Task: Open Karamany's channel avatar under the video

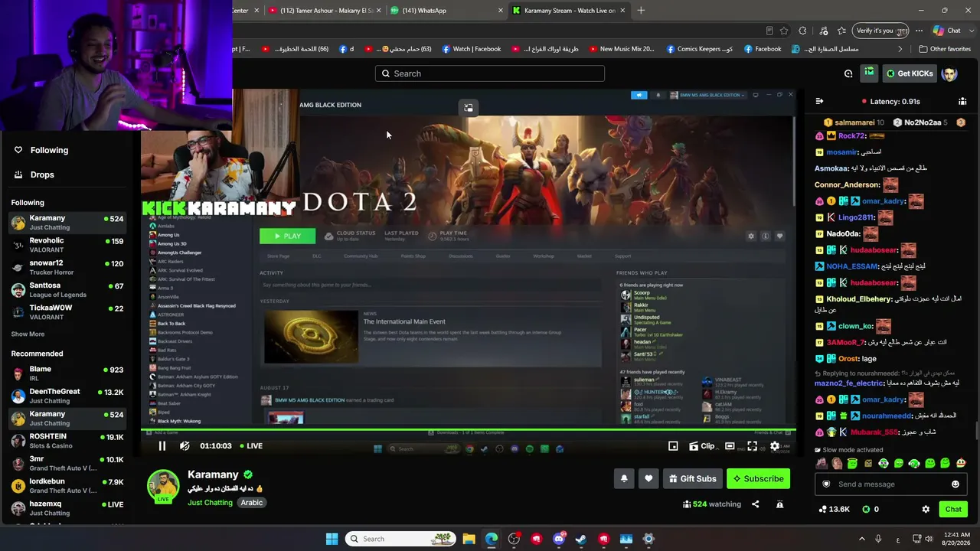Action: 163,486
